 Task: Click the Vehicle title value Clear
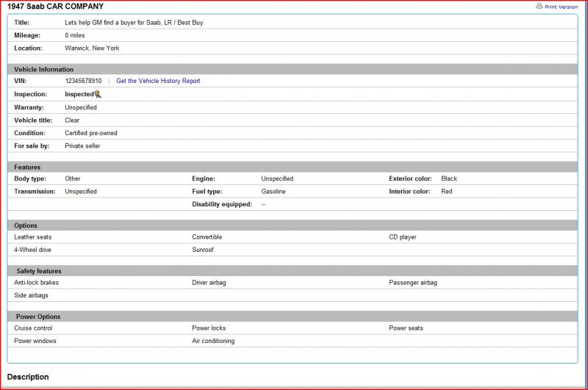click(72, 120)
